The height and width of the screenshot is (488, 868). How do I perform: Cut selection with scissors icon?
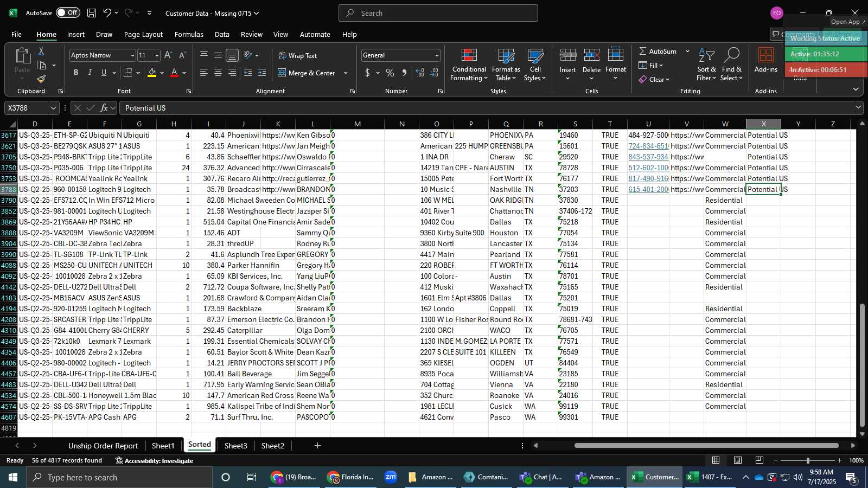41,51
